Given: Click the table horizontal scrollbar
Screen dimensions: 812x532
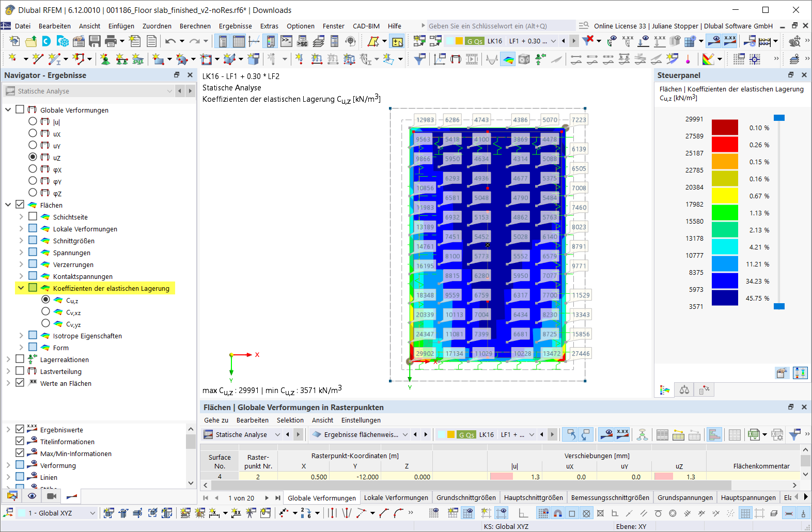Looking at the screenshot, I should [x=472, y=485].
